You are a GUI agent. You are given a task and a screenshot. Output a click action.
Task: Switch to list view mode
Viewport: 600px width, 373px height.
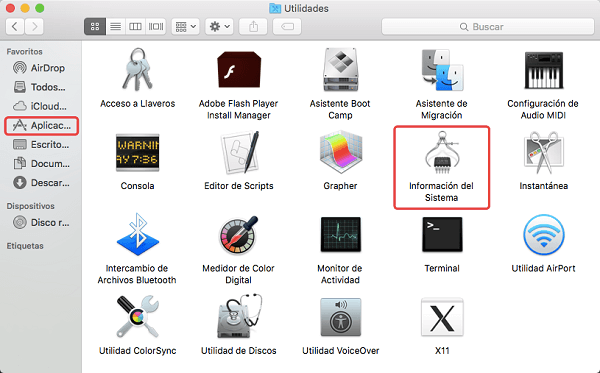coord(116,26)
